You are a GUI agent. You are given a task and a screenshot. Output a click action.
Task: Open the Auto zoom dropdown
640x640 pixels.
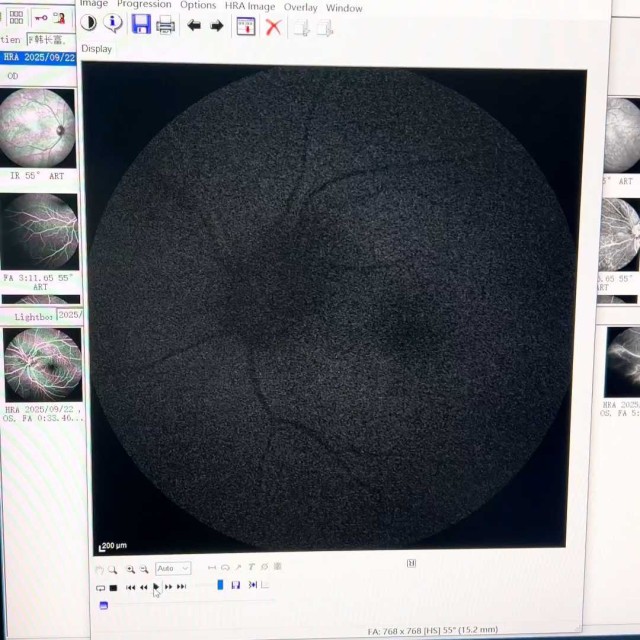point(172,569)
